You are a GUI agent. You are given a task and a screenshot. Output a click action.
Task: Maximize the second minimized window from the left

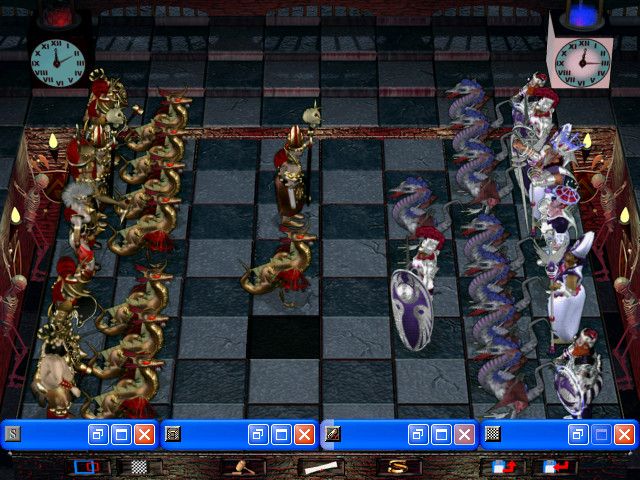coord(281,434)
